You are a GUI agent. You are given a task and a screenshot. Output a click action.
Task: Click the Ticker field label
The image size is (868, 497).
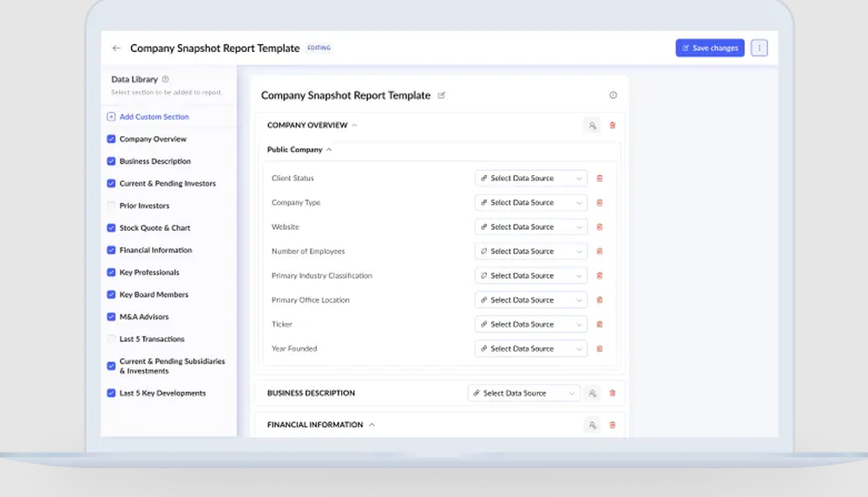pyautogui.click(x=282, y=324)
